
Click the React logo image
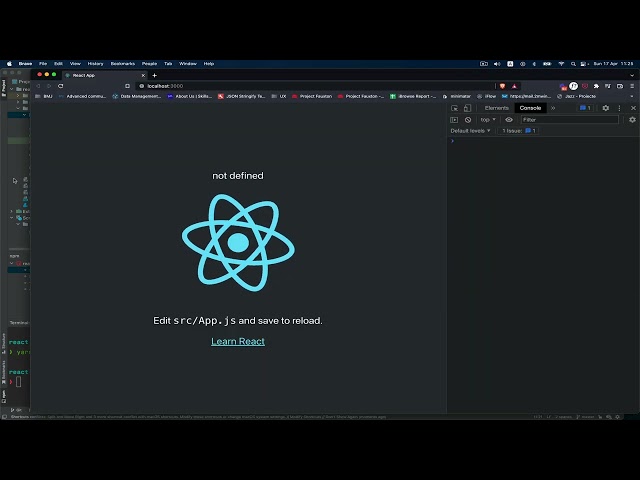click(238, 243)
